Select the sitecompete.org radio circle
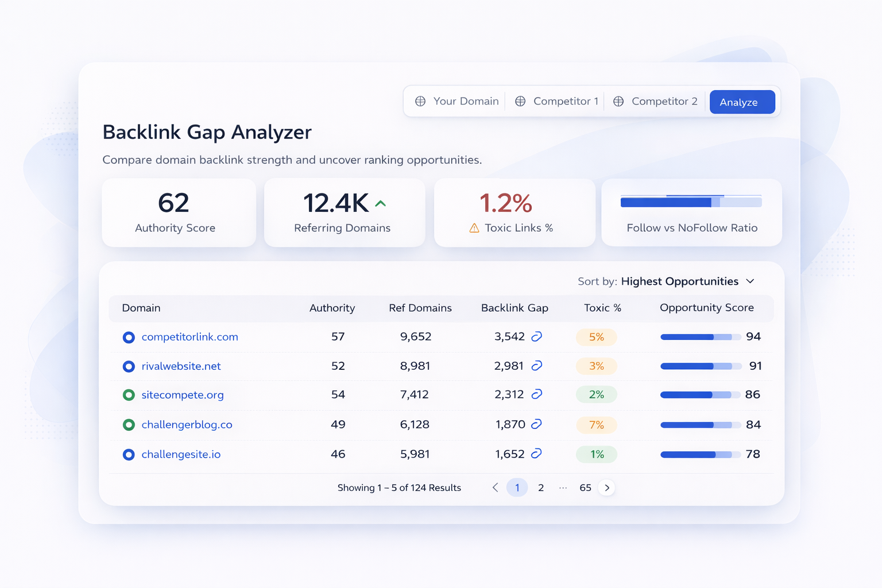 pyautogui.click(x=129, y=395)
